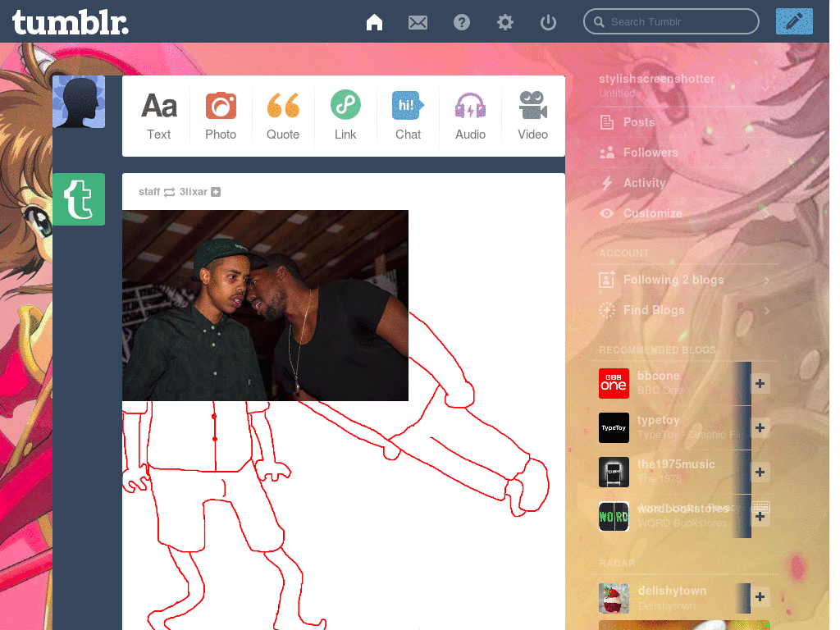
Task: Expand the stylishscreenshotter blog dropdown
Action: click(765, 86)
